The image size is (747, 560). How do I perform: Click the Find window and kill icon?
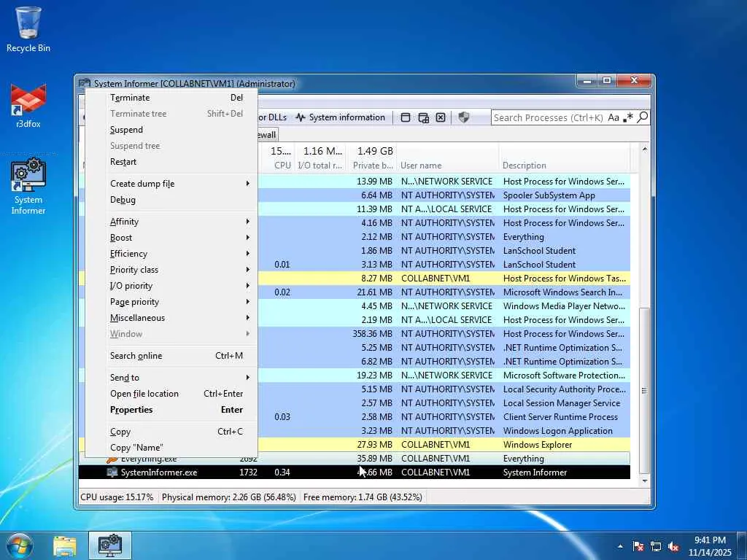[x=441, y=117]
